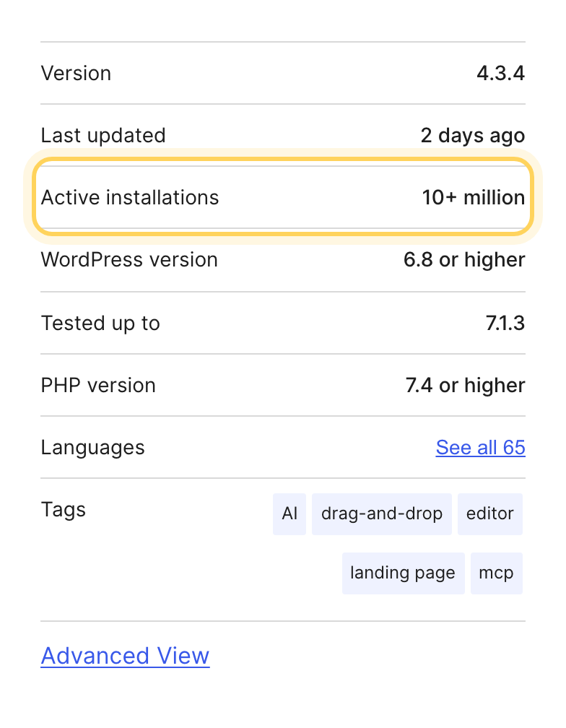Click the 'Last updated' label
The height and width of the screenshot is (728, 566).
tap(103, 136)
